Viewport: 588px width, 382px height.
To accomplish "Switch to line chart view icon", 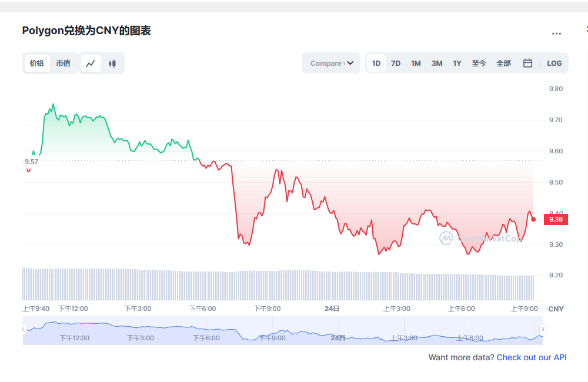I will (91, 63).
